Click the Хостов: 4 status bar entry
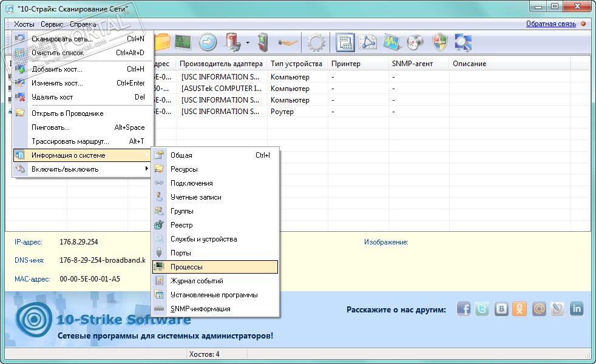The width and height of the screenshot is (596, 364). click(204, 354)
